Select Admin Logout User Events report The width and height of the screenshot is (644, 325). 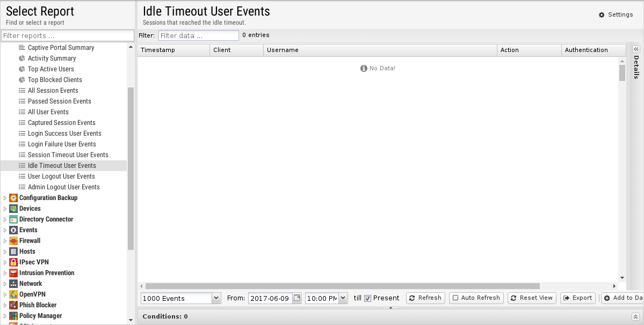[x=64, y=187]
